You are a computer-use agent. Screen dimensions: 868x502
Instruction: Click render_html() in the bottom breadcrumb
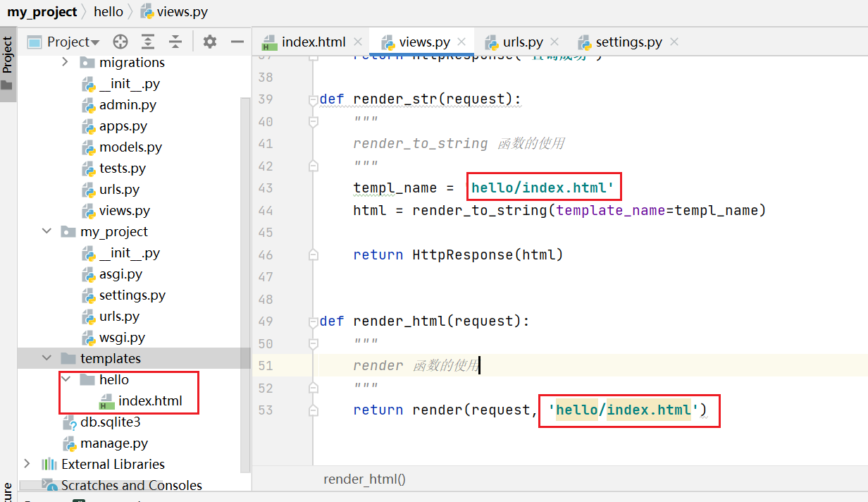pyautogui.click(x=365, y=479)
